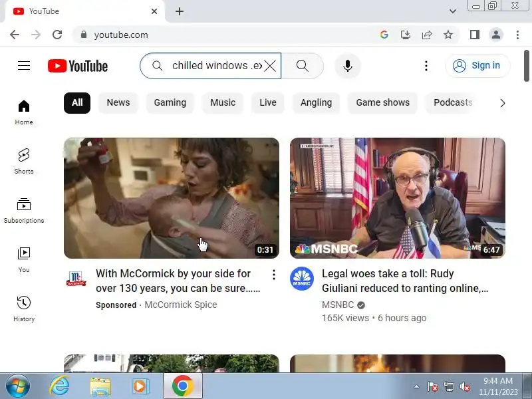Image resolution: width=532 pixels, height=399 pixels.
Task: Clear the search text with the X
Action: 270,66
